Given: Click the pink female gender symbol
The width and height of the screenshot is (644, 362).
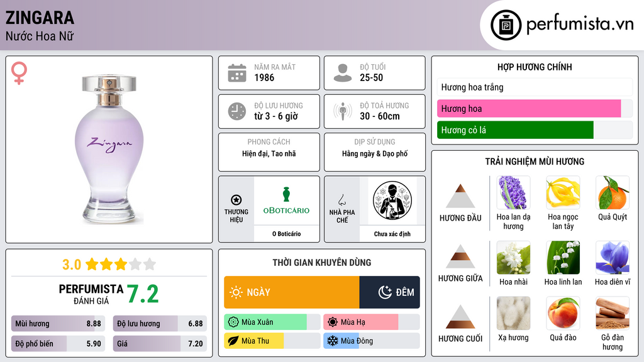Looking at the screenshot, I should click(x=19, y=73).
